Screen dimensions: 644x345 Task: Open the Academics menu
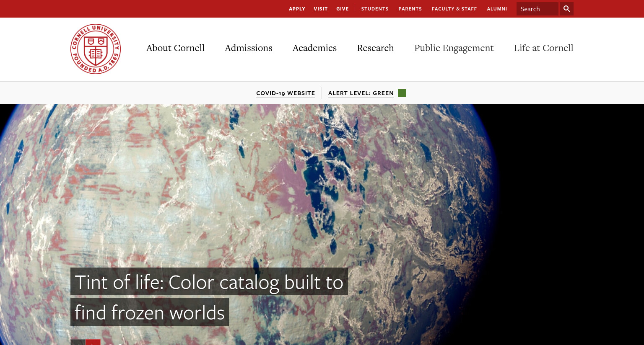(x=314, y=48)
